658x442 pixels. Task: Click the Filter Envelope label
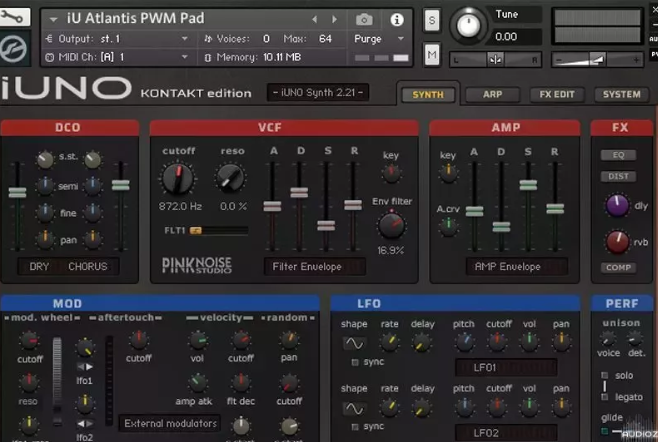pyautogui.click(x=315, y=267)
